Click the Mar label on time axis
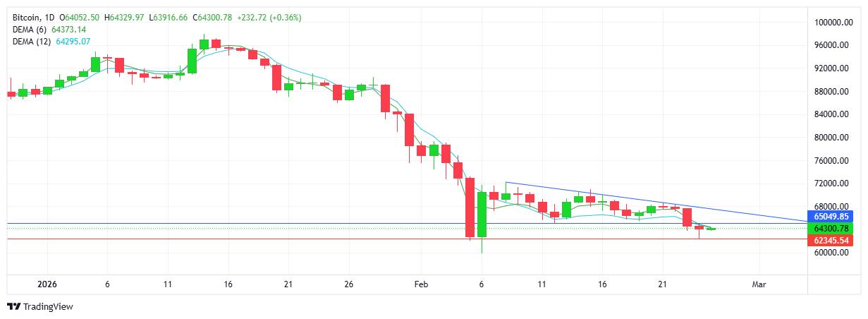The height and width of the screenshot is (319, 868). (759, 284)
